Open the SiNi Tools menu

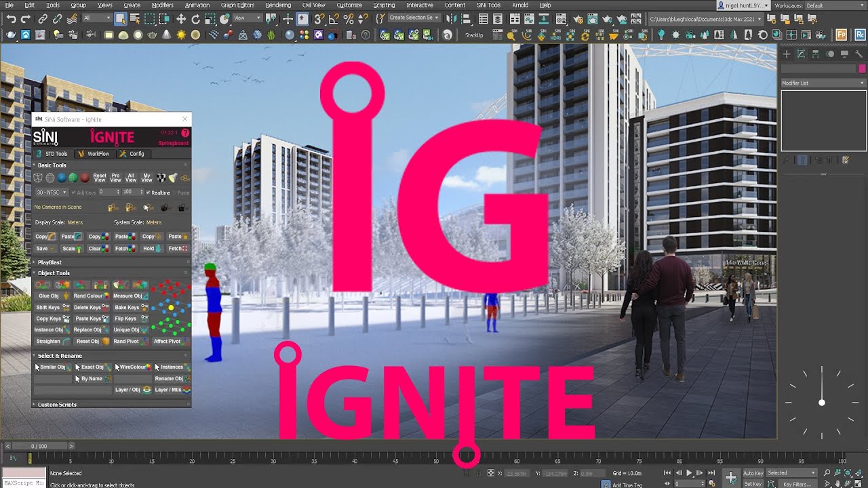point(488,5)
